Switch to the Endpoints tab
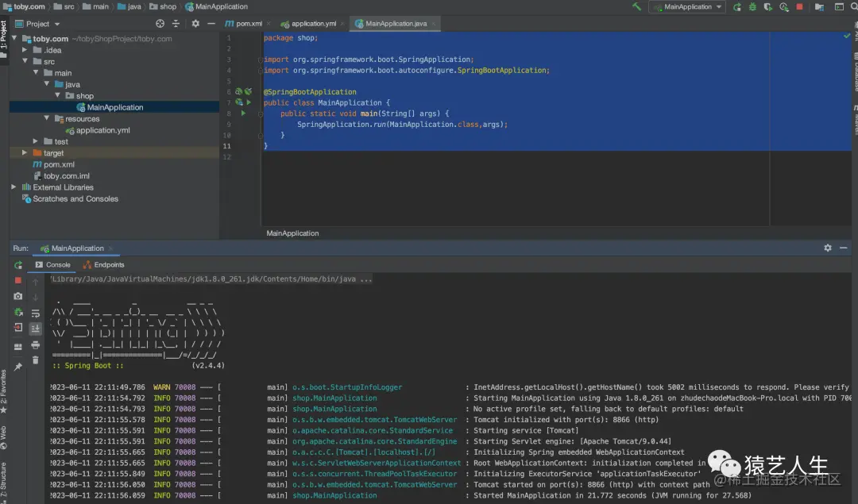The image size is (858, 504). pos(103,264)
